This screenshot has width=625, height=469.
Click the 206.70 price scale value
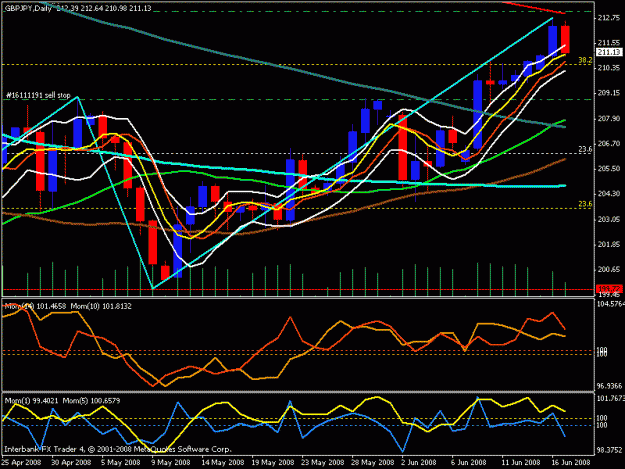coord(609,143)
